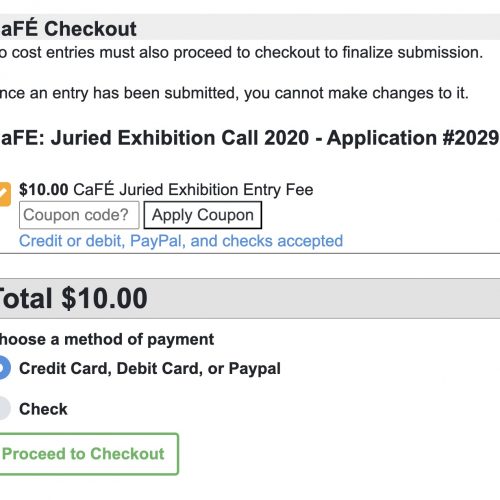Click the Choose a method of payment heading
500x500 pixels.
pyautogui.click(x=107, y=340)
